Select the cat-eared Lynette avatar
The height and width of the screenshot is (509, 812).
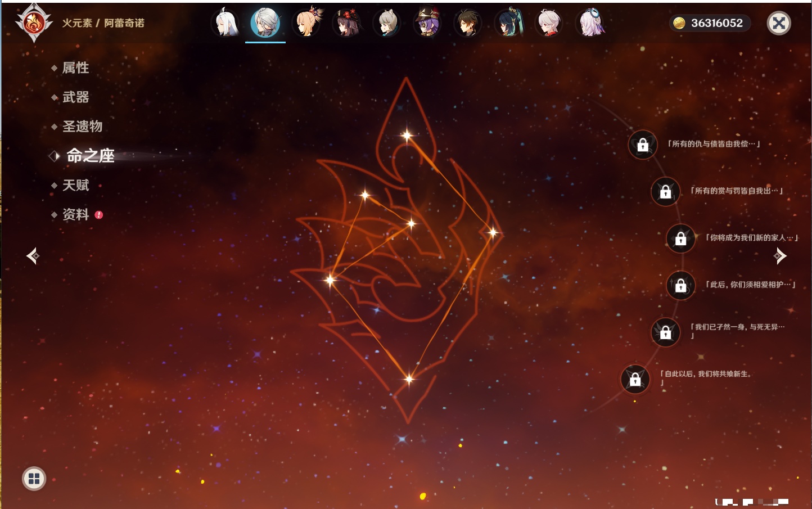click(x=387, y=23)
